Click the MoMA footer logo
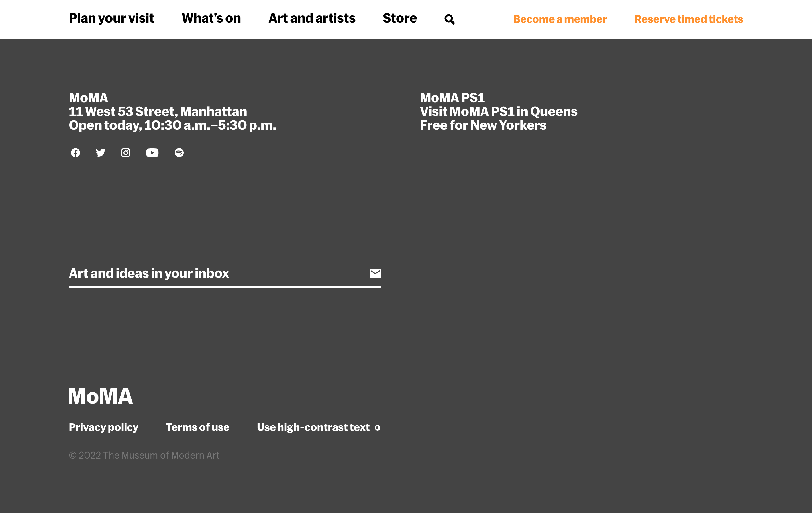The height and width of the screenshot is (513, 812). click(x=101, y=396)
